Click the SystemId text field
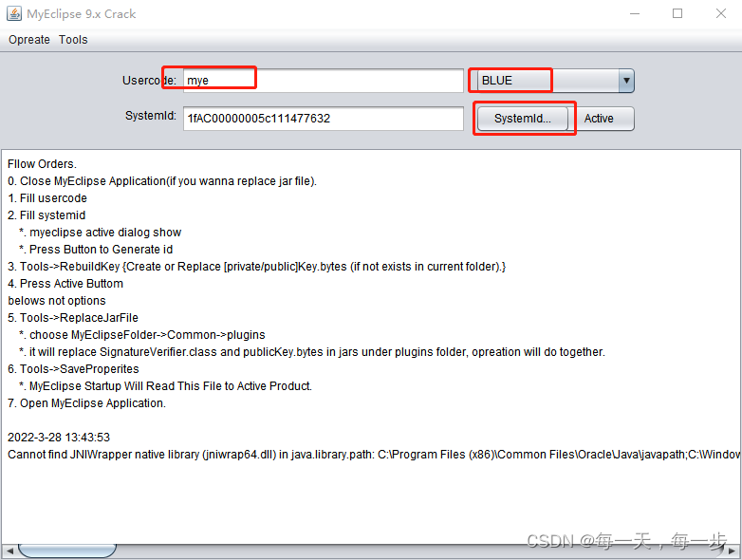Image resolution: width=742 pixels, height=560 pixels. 324,119
